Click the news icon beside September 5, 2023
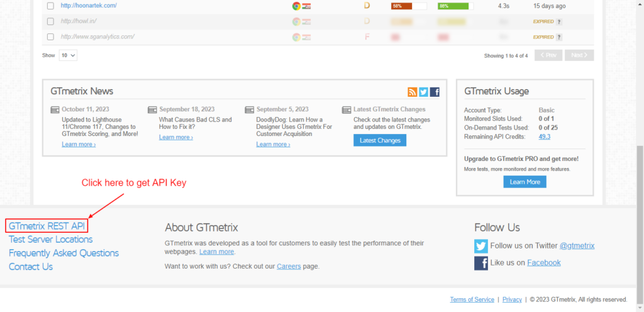This screenshot has height=312, width=644. coord(249,109)
